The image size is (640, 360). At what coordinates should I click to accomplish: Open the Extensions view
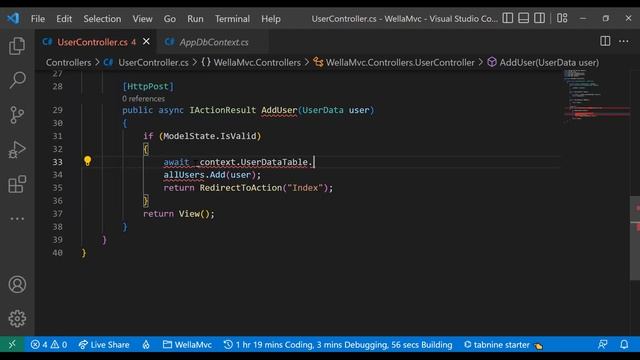[17, 184]
